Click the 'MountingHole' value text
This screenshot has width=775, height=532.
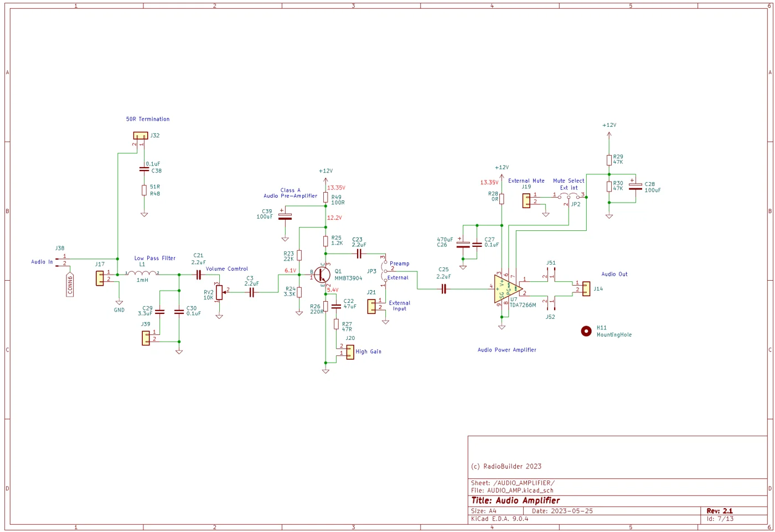coord(614,335)
